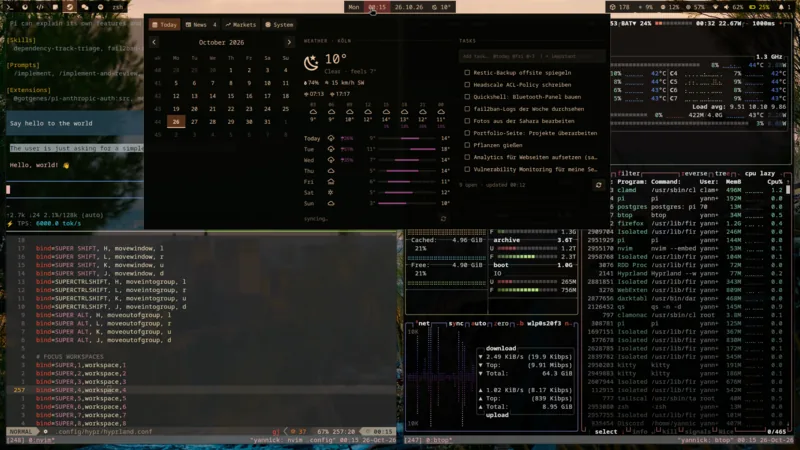Screen dimensions: 800x450
Task: Refresh the tasks list with the sync icon
Action: coord(598,185)
